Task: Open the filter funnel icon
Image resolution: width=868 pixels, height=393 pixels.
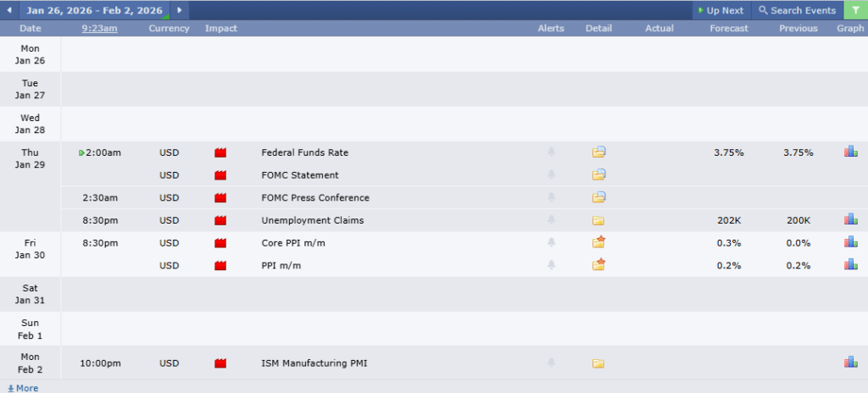Action: pos(855,10)
